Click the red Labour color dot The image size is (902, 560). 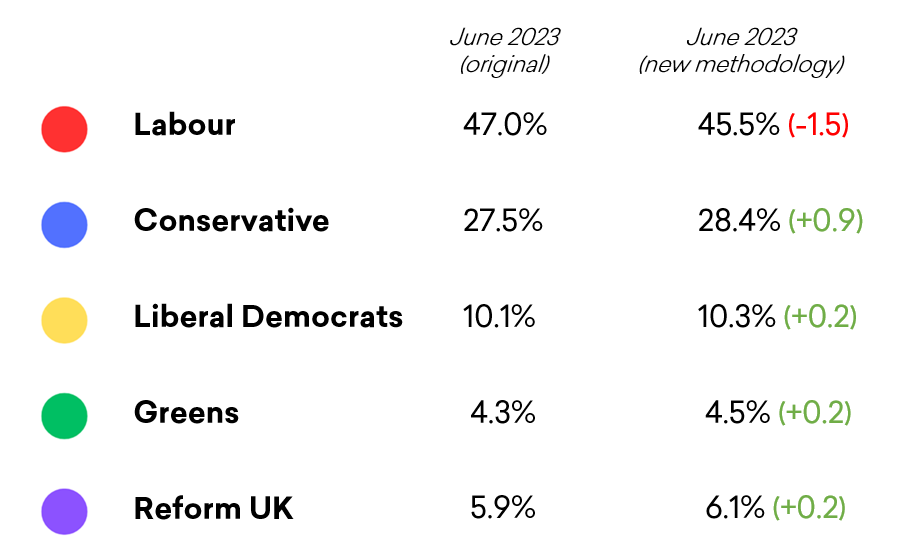(x=64, y=128)
